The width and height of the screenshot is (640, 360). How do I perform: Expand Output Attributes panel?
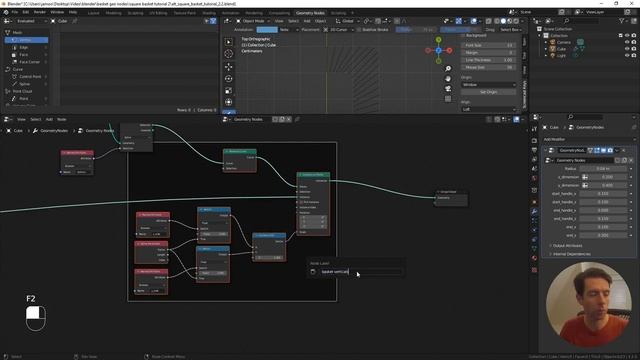567,246
